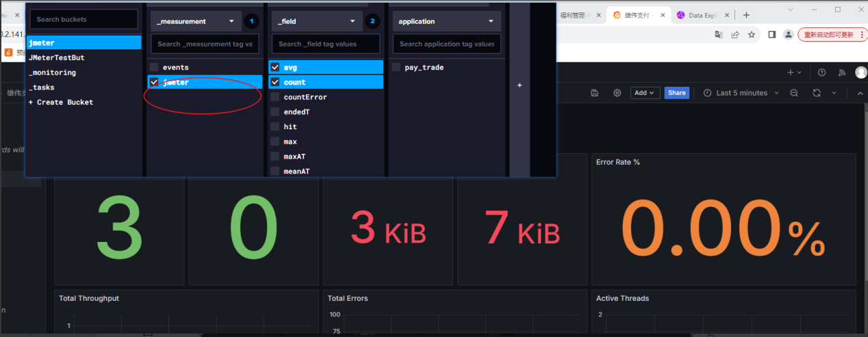Image resolution: width=868 pixels, height=337 pixels.
Task: Check the endedT field checkbox
Action: (x=275, y=111)
